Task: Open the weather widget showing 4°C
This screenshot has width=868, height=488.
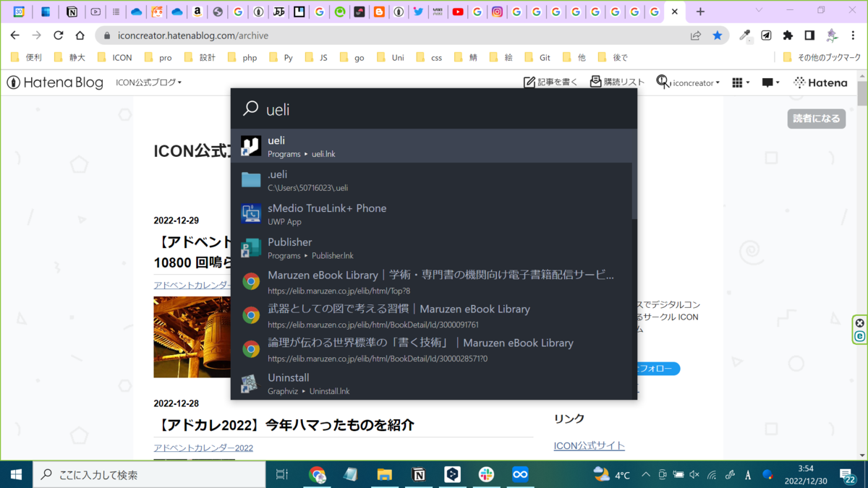Action: pyautogui.click(x=611, y=474)
